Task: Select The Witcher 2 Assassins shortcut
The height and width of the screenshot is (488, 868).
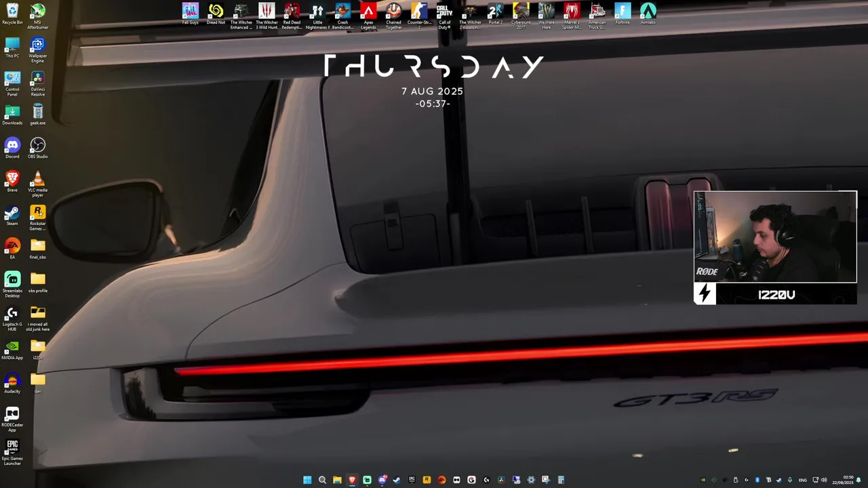Action: (470, 16)
